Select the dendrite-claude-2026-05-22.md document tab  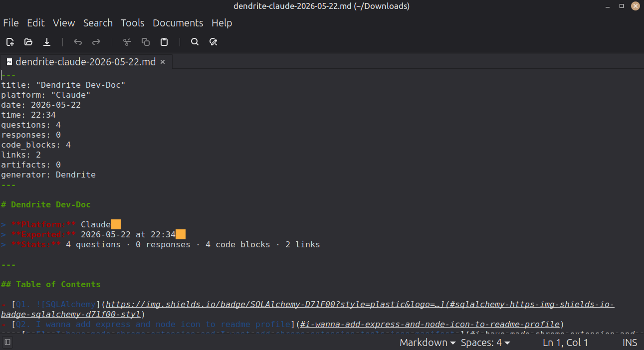coord(86,62)
